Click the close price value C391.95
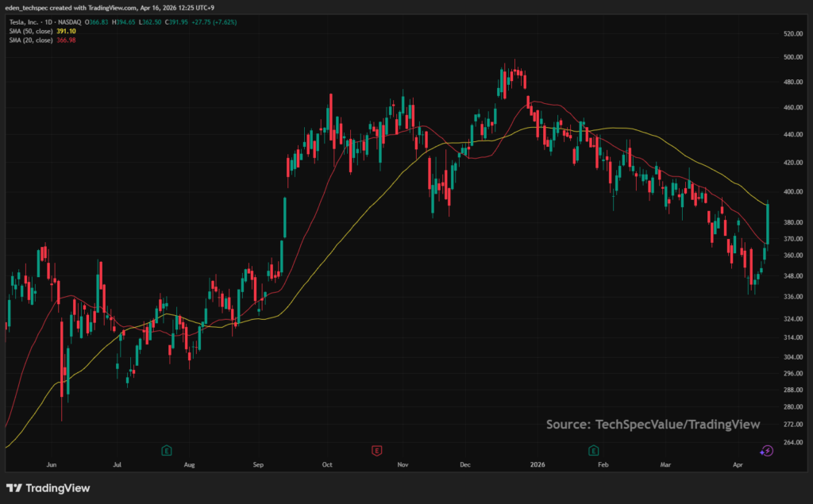The height and width of the screenshot is (504, 813). 176,22
